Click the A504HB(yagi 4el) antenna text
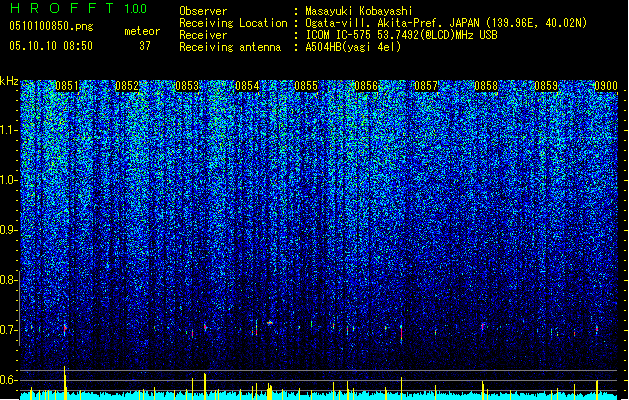 pos(353,47)
